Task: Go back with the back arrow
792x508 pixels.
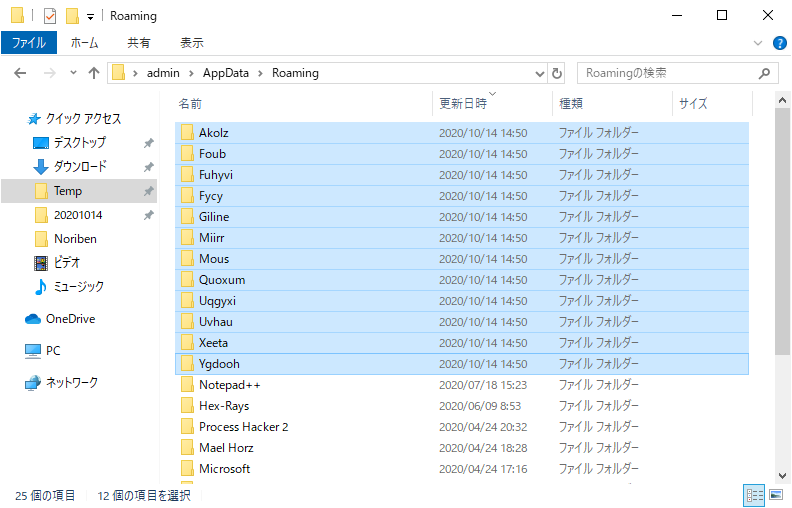Action: coord(20,73)
